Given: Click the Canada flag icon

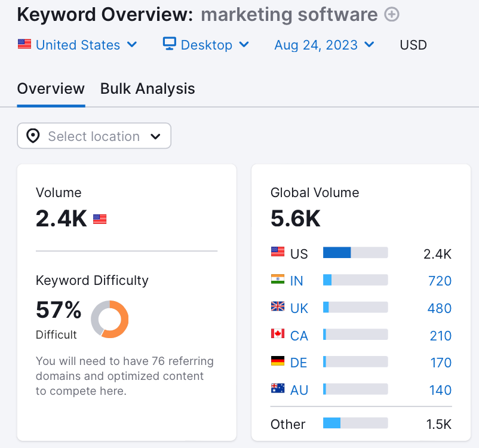Looking at the screenshot, I should [x=278, y=335].
